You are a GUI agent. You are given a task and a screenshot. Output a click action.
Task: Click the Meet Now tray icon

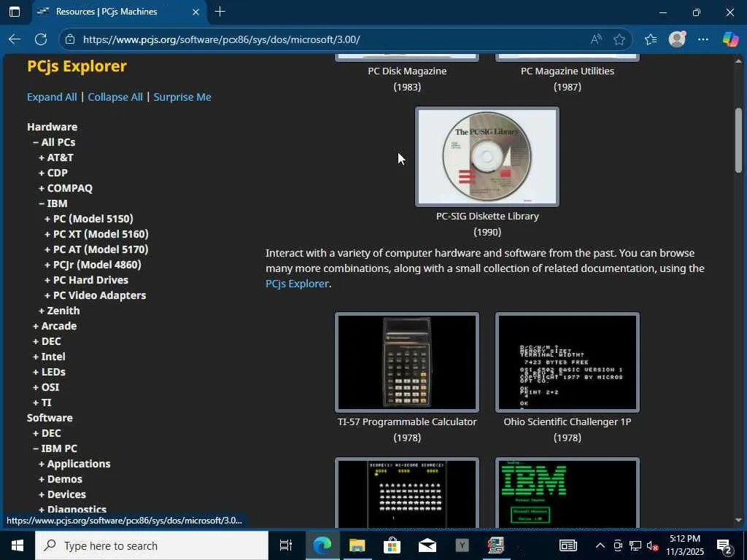tap(618, 545)
